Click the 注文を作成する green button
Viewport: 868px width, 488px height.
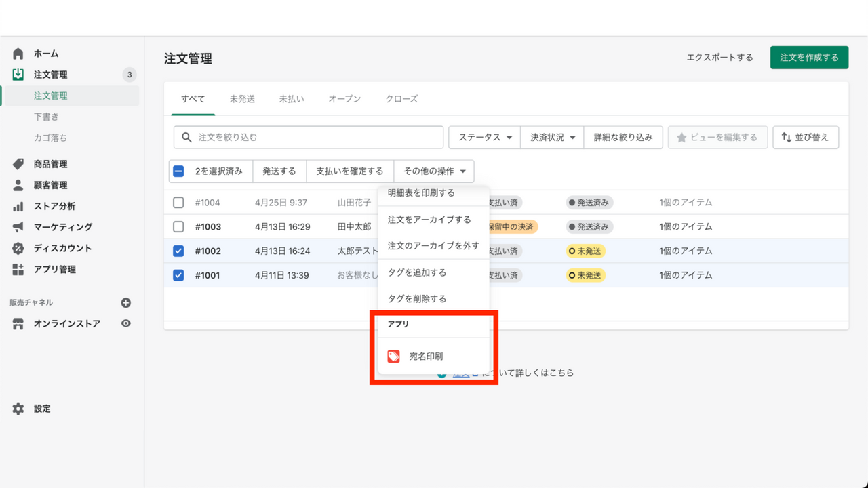coord(809,58)
